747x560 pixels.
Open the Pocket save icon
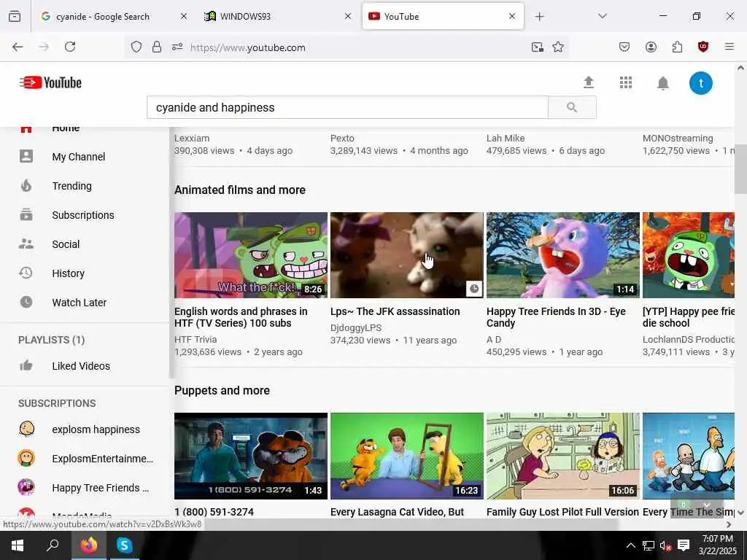[624, 47]
